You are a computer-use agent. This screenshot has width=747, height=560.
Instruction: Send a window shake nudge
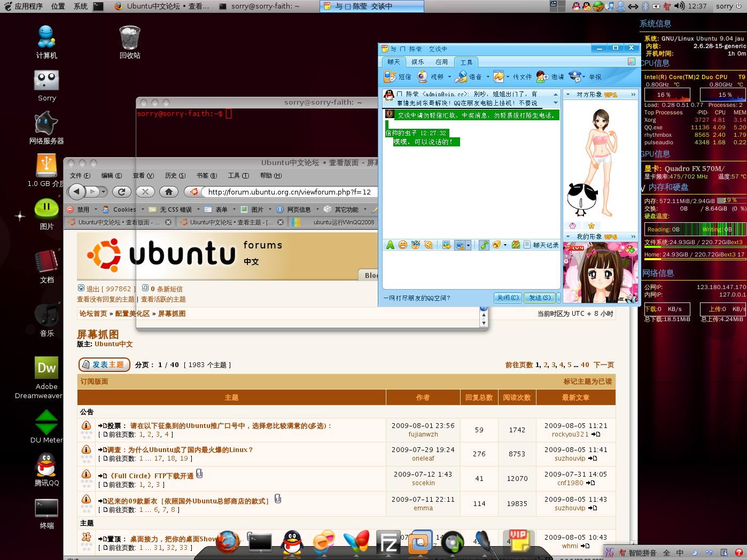pyautogui.click(x=429, y=245)
